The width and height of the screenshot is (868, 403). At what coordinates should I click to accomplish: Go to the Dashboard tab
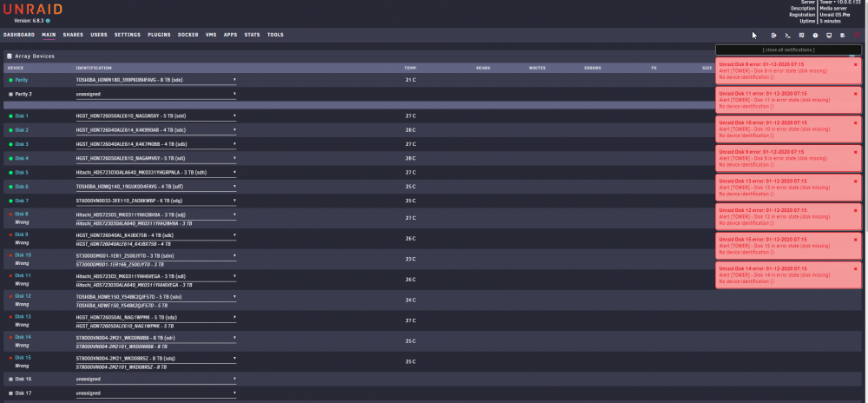click(19, 35)
